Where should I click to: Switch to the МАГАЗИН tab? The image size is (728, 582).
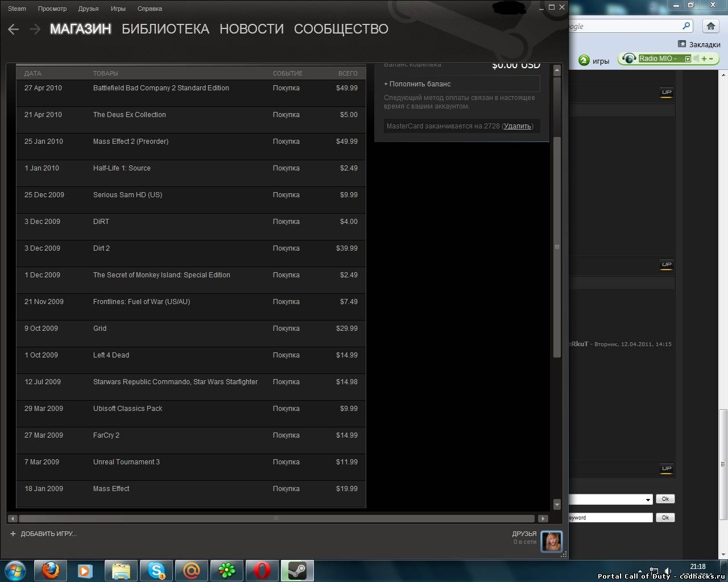point(81,29)
